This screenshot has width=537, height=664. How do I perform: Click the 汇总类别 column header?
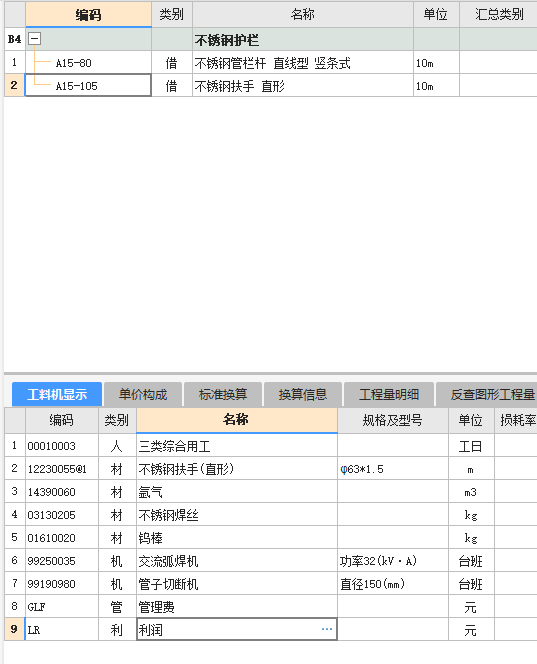pyautogui.click(x=498, y=14)
